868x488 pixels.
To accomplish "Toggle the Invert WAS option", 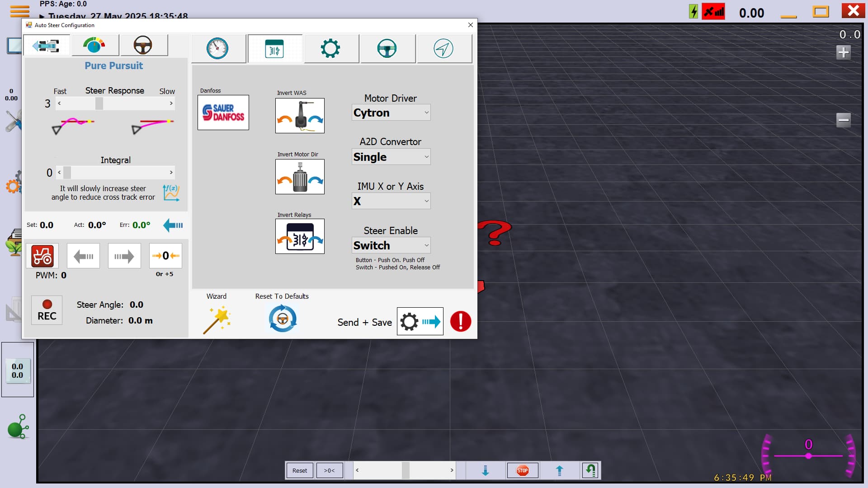I will [x=300, y=116].
